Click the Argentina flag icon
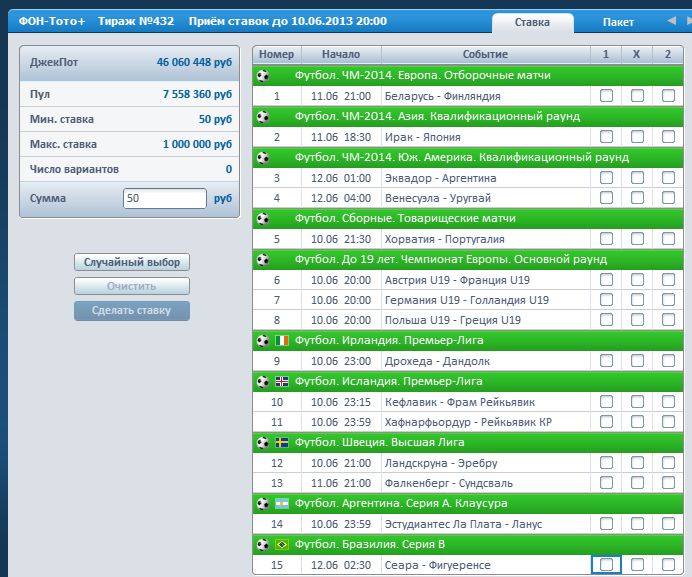The image size is (692, 577). pyautogui.click(x=282, y=503)
